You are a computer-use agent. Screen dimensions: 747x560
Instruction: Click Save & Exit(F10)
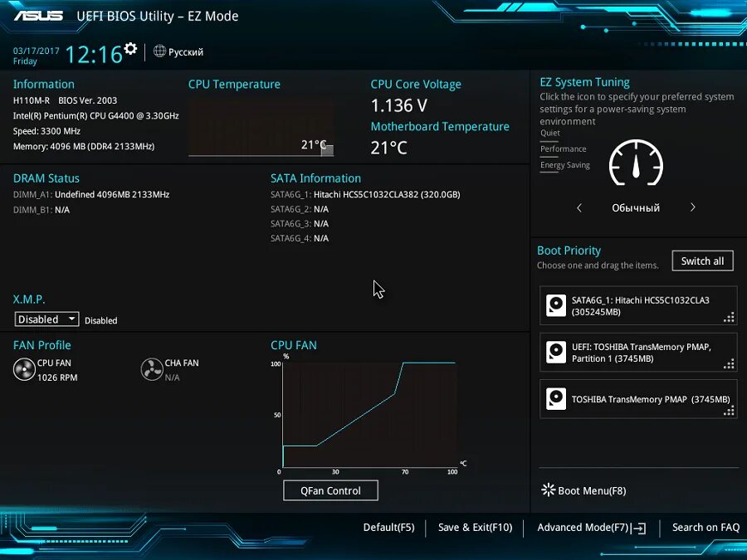[x=475, y=528]
